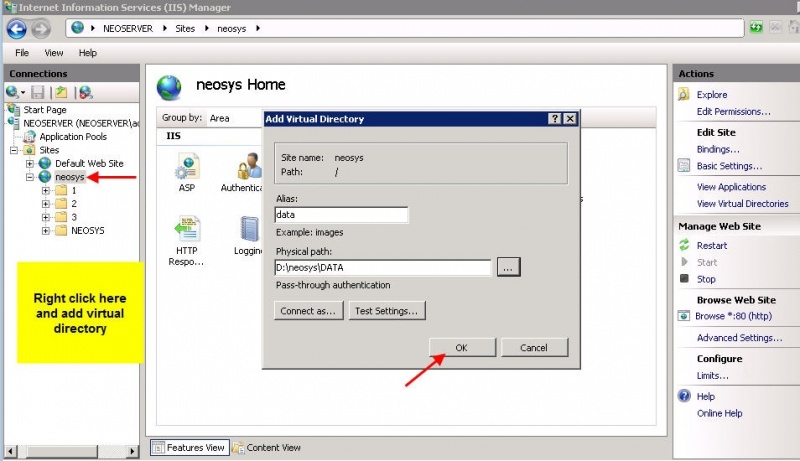Open the Group by Area dropdown
The image size is (800, 461).
tap(234, 118)
